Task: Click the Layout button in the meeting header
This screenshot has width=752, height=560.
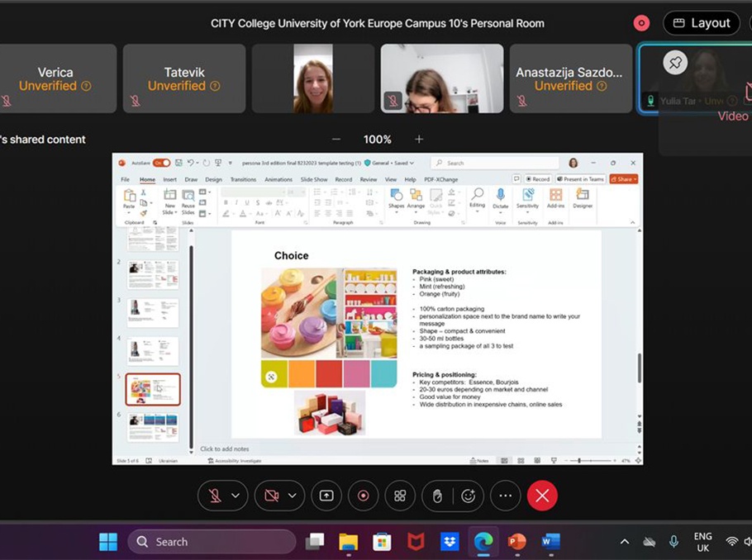Action: tap(701, 23)
